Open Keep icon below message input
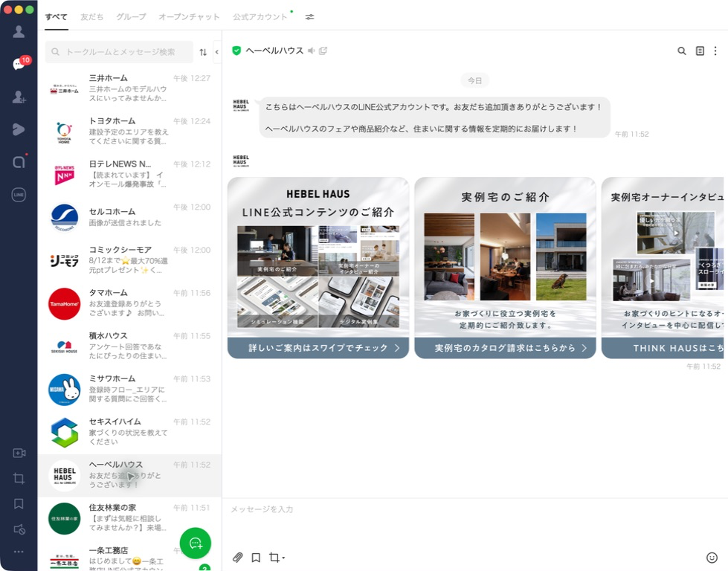Image resolution: width=728 pixels, height=571 pixels. 256,557
